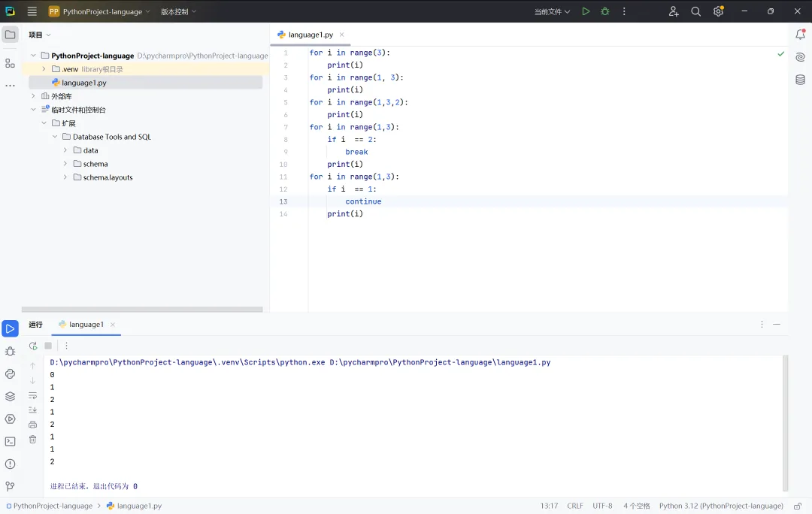812x514 pixels.
Task: Toggle soft-wrap in the run console
Action: [32, 395]
